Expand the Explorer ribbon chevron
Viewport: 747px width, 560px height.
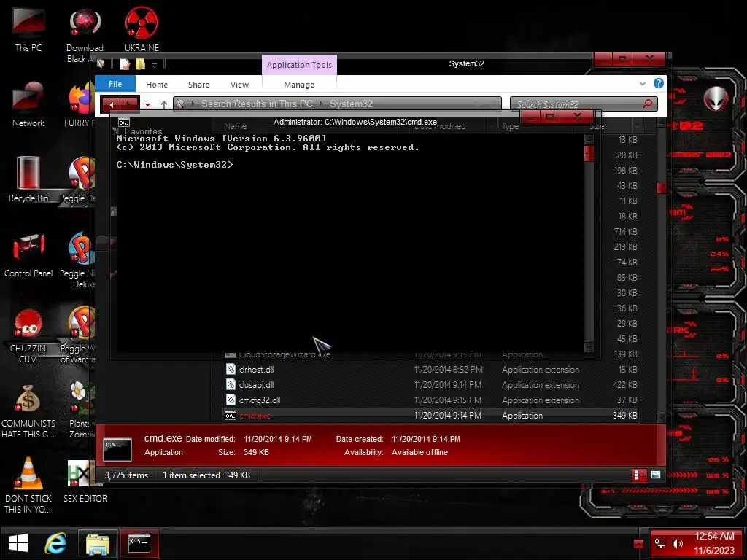coord(643,83)
